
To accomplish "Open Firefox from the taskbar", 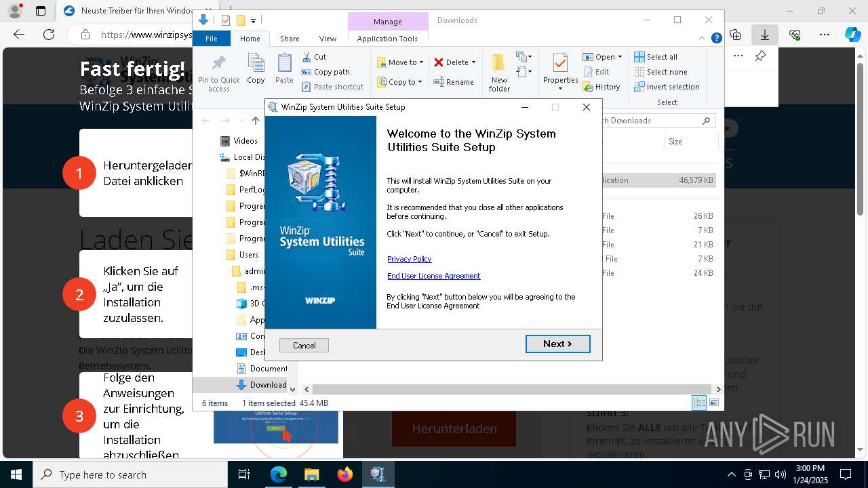I will 345,474.
